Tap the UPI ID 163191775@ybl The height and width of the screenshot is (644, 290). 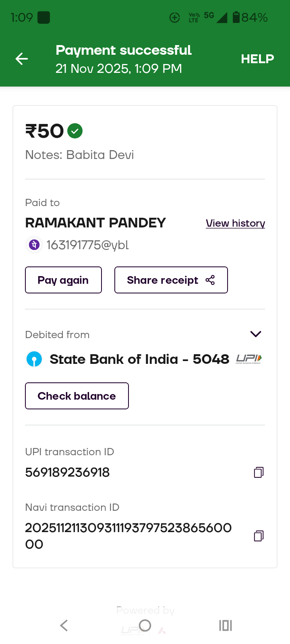coord(87,245)
